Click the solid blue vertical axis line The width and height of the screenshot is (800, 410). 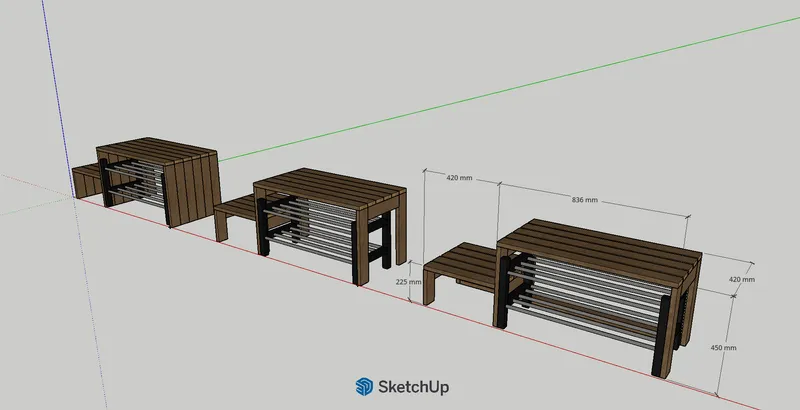pos(57,97)
